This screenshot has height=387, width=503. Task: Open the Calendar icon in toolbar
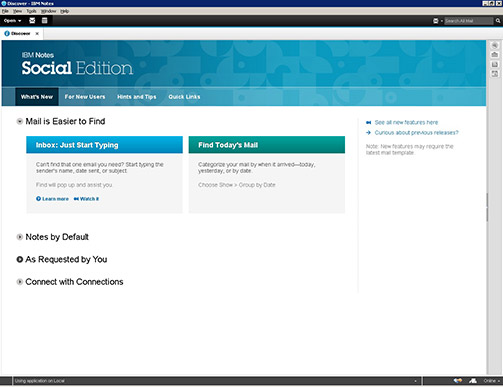[x=44, y=21]
